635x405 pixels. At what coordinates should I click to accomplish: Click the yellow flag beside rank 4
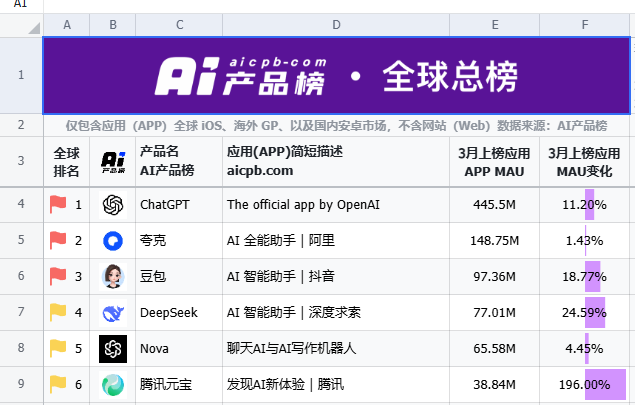58,312
